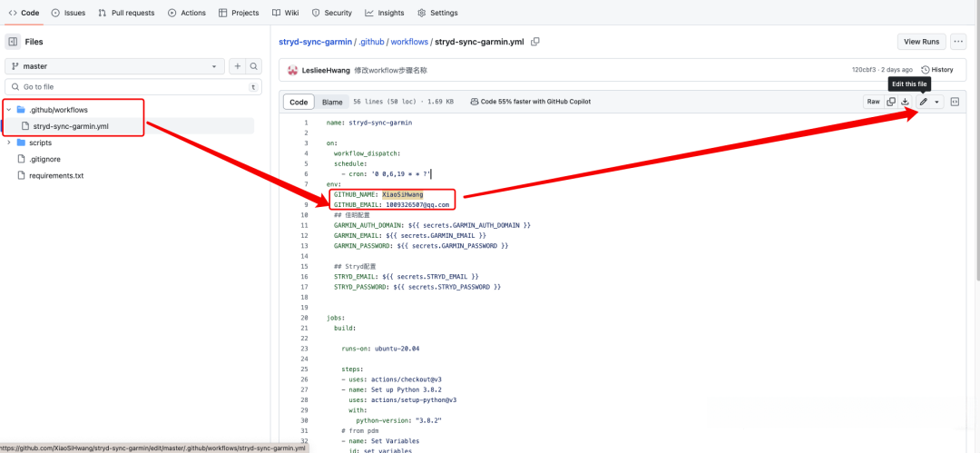Open the scripts folder in tree
The width and height of the screenshot is (980, 453).
coord(40,143)
